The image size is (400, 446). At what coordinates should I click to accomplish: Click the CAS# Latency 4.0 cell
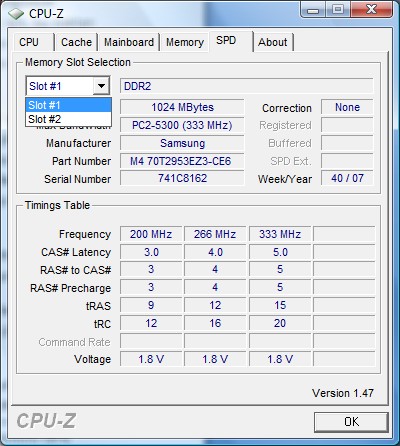pyautogui.click(x=215, y=252)
